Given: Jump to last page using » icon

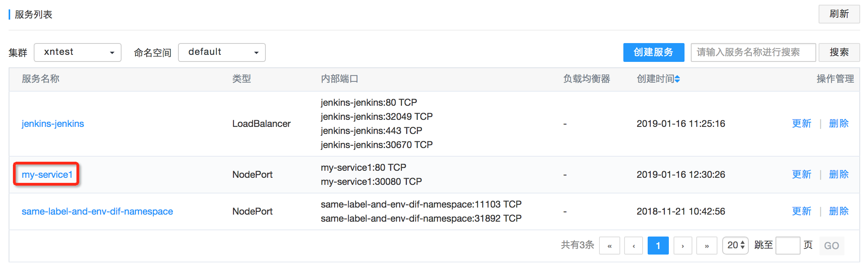Looking at the screenshot, I should [706, 246].
